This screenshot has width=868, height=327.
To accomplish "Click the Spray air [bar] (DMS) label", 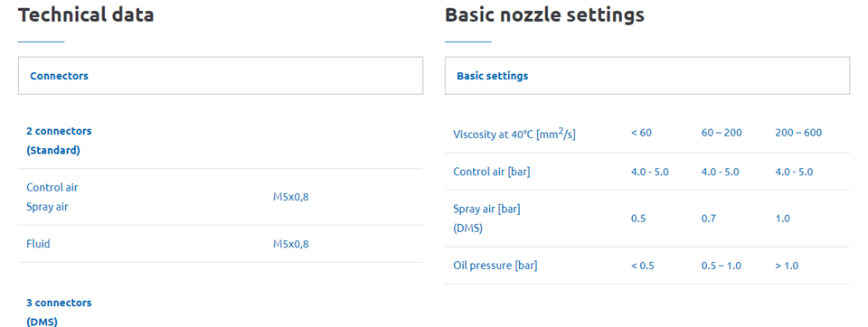I will (486, 219).
